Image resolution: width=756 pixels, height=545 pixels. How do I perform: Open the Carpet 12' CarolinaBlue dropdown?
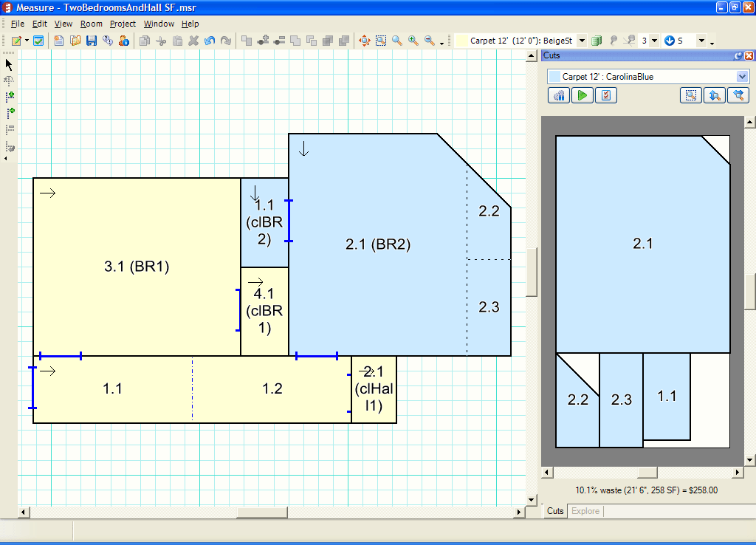click(742, 77)
